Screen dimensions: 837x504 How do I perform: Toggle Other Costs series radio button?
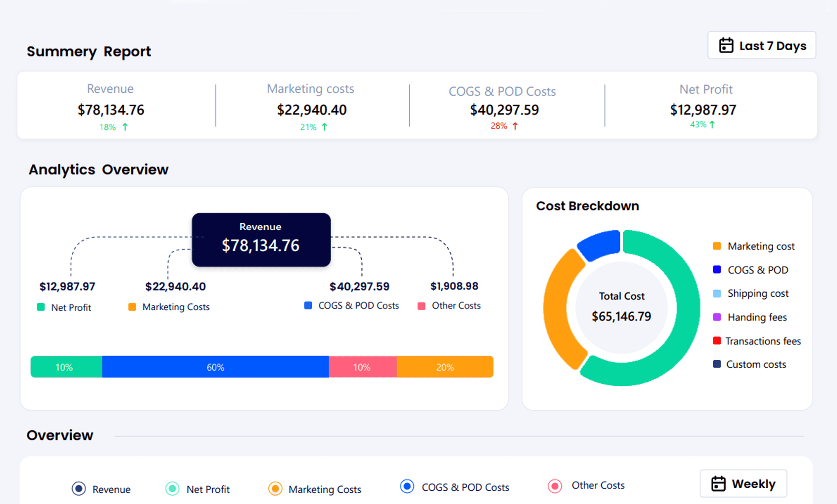555,486
